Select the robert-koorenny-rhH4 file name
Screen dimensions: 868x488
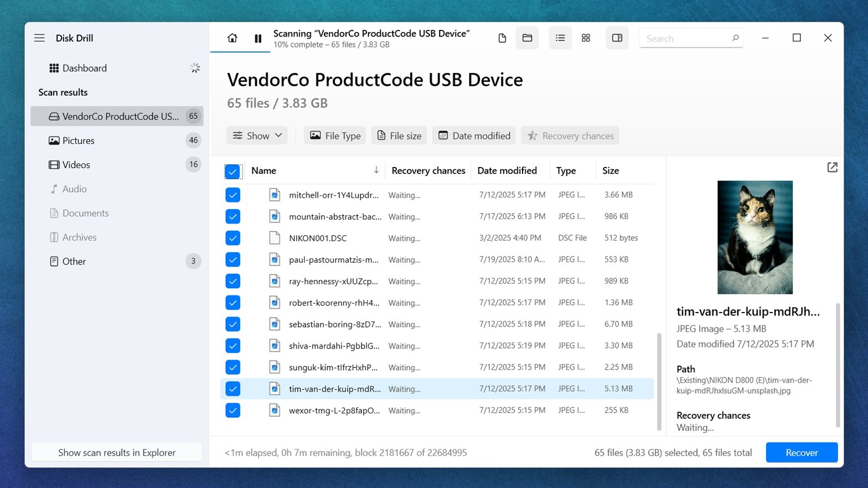coord(334,303)
